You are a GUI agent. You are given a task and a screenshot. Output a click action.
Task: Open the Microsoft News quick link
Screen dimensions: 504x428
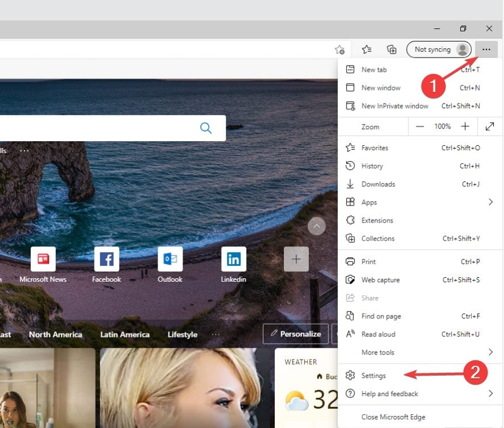[43, 265]
